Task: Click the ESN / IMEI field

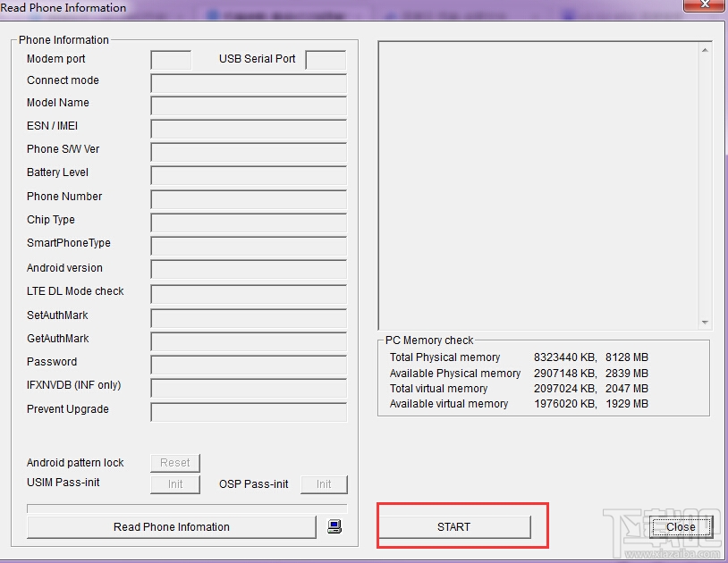Action: [x=249, y=129]
